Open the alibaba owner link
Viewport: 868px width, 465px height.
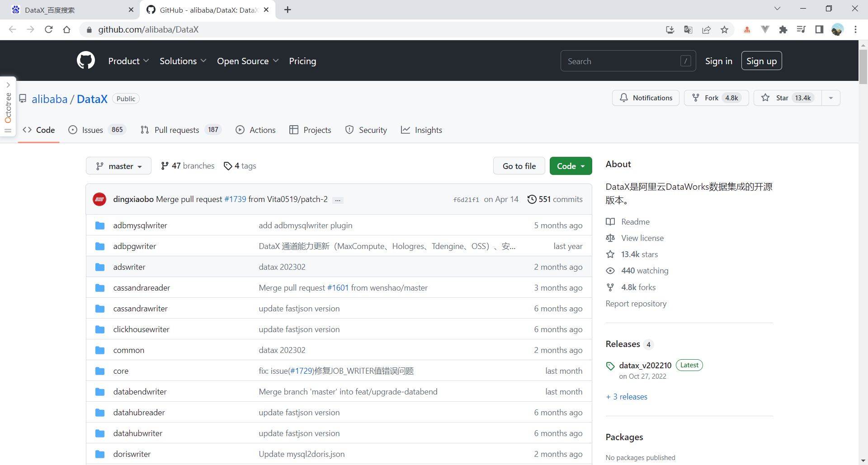click(x=49, y=99)
